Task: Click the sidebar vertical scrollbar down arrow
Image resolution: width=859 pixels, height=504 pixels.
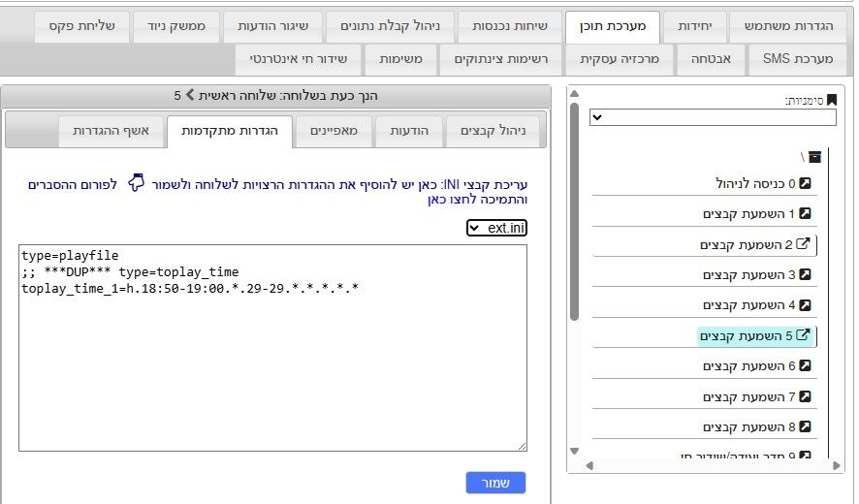Action: [574, 451]
